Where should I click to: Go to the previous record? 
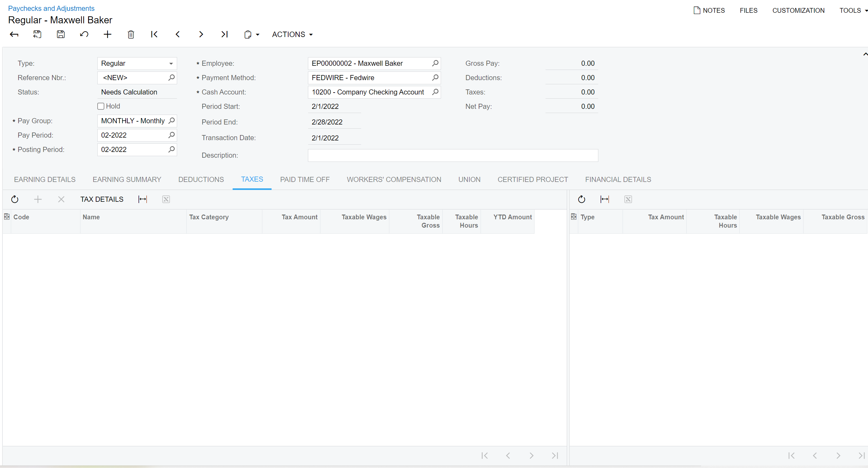[x=177, y=34]
